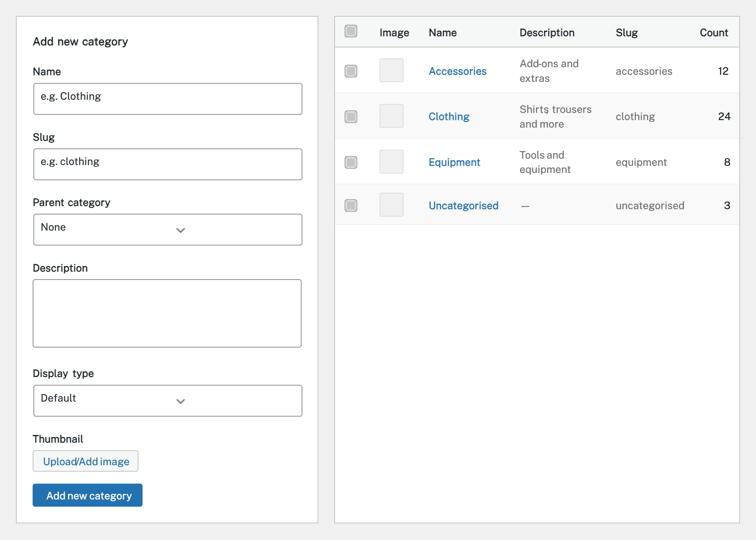756x540 pixels.
Task: Check the Clothing row checkbox
Action: click(x=351, y=117)
